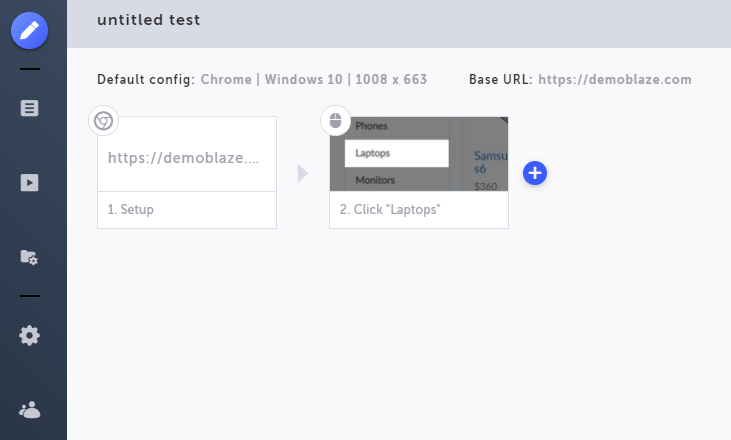The image size is (731, 440).
Task: Open the settings gear in sidebar
Action: click(29, 336)
